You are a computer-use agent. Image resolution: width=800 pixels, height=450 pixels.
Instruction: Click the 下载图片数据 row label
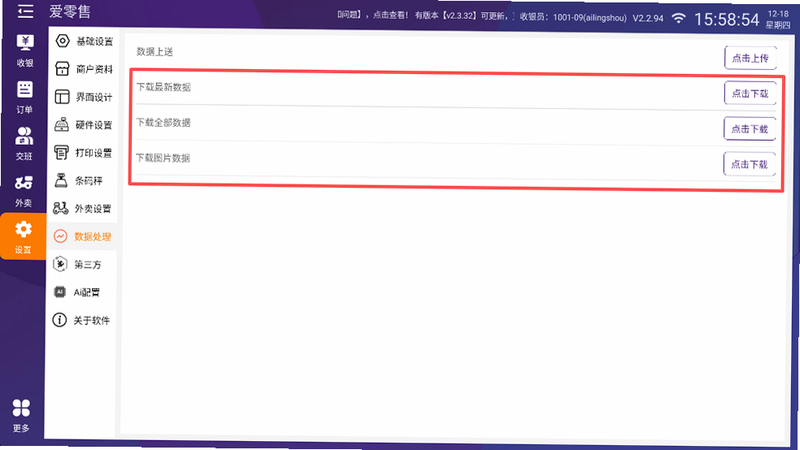[x=163, y=158]
